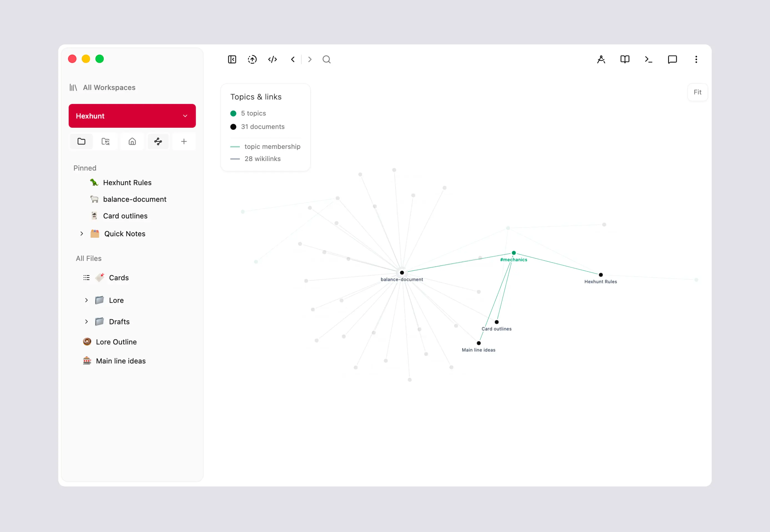Open the chat bubble icon
The width and height of the screenshot is (770, 532).
pos(672,59)
